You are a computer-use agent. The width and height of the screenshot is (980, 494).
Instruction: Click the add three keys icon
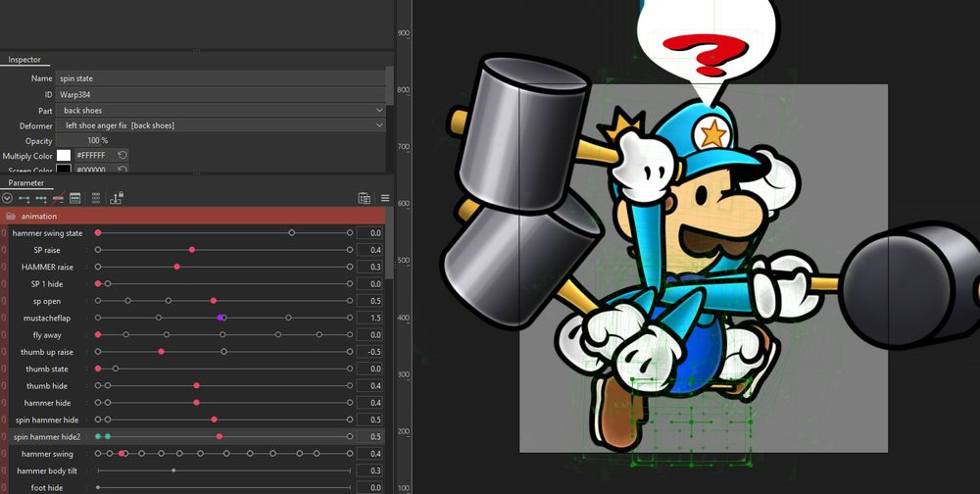point(41,198)
